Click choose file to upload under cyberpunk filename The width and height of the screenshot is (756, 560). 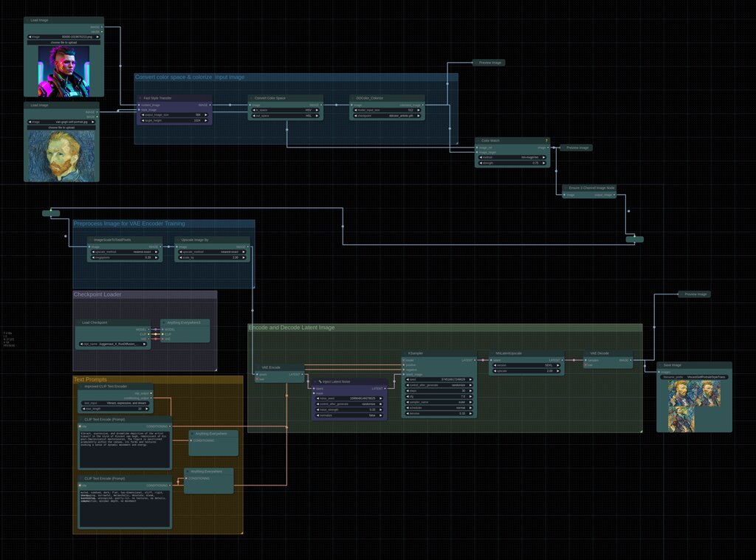(63, 42)
